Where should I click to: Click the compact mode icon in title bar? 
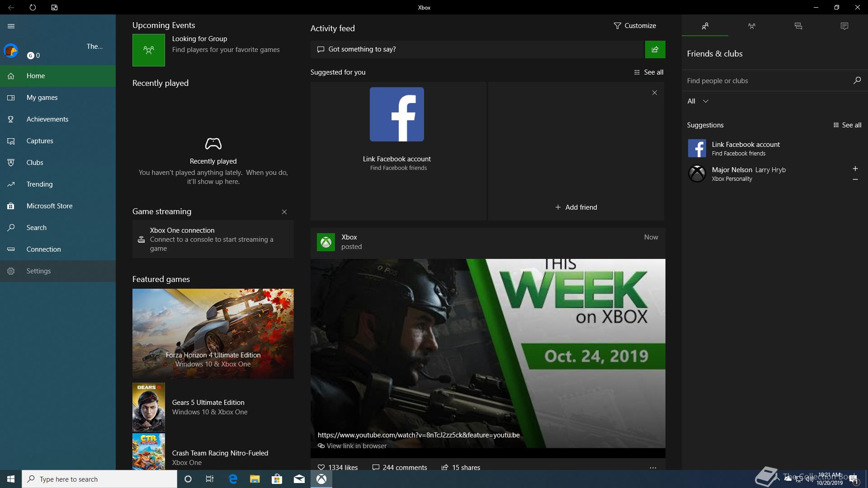point(54,7)
